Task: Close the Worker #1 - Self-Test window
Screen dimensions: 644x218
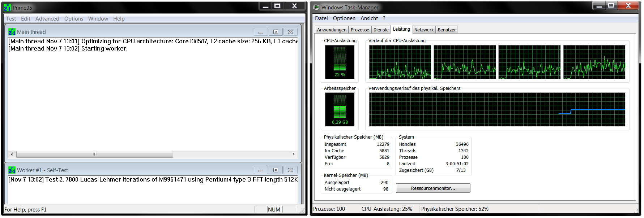Action: (x=290, y=170)
